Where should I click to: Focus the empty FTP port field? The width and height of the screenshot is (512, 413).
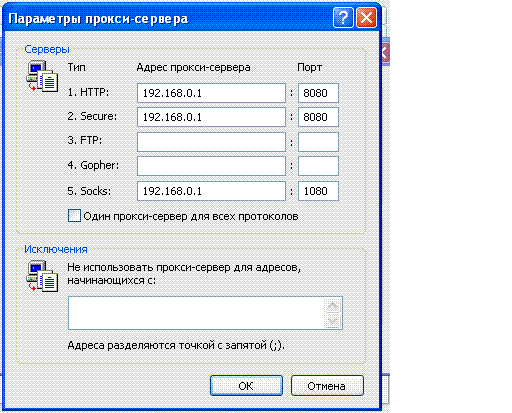318,142
